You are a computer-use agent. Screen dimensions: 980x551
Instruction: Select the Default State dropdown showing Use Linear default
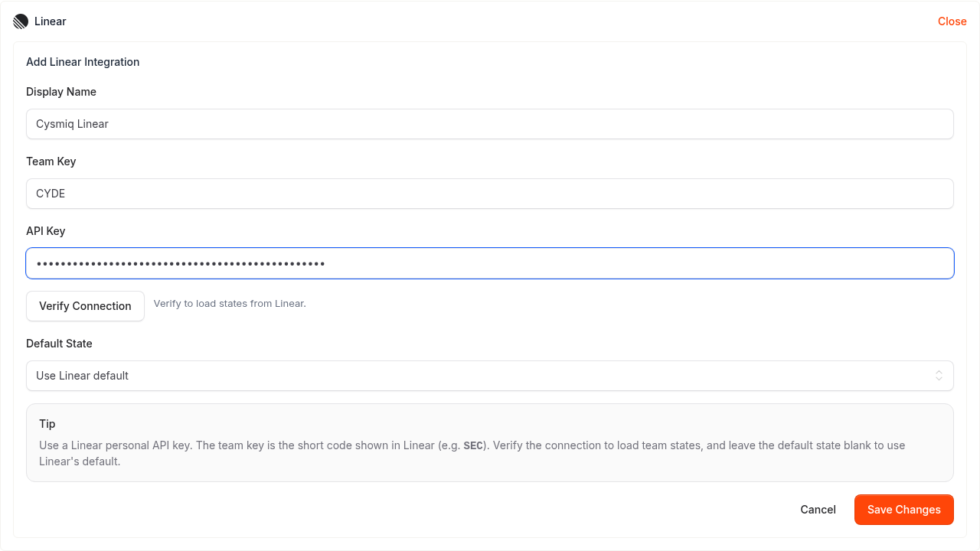coord(490,376)
